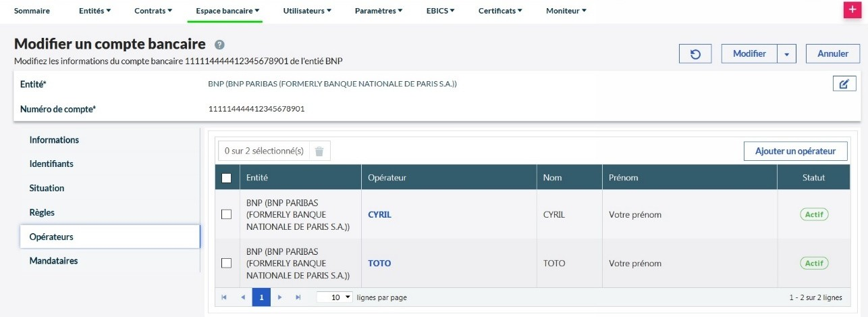868x317 pixels.
Task: Select the TOTO operator row checkbox
Action: pyautogui.click(x=227, y=263)
